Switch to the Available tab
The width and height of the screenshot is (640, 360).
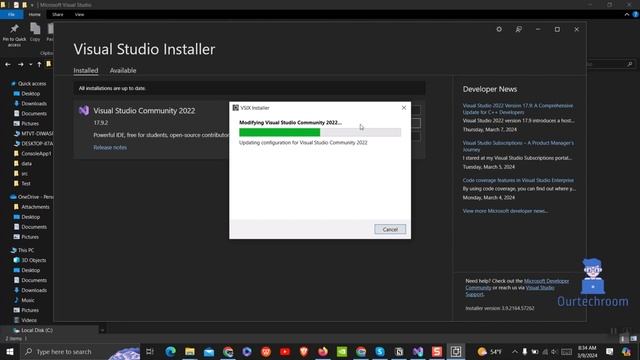(x=123, y=70)
